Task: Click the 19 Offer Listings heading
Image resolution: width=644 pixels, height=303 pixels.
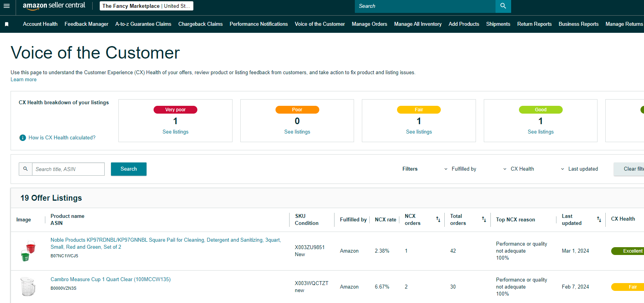Action: pyautogui.click(x=51, y=198)
